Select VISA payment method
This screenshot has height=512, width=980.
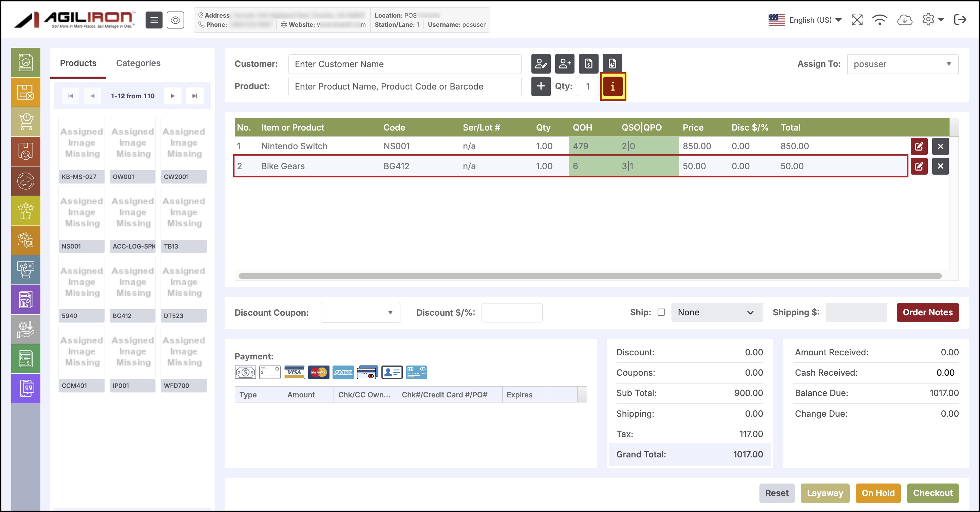(x=294, y=372)
